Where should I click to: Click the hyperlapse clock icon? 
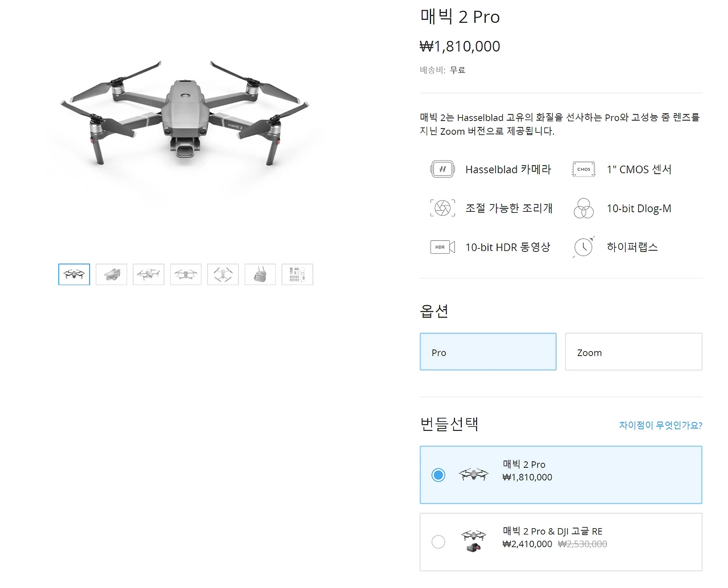(x=584, y=247)
